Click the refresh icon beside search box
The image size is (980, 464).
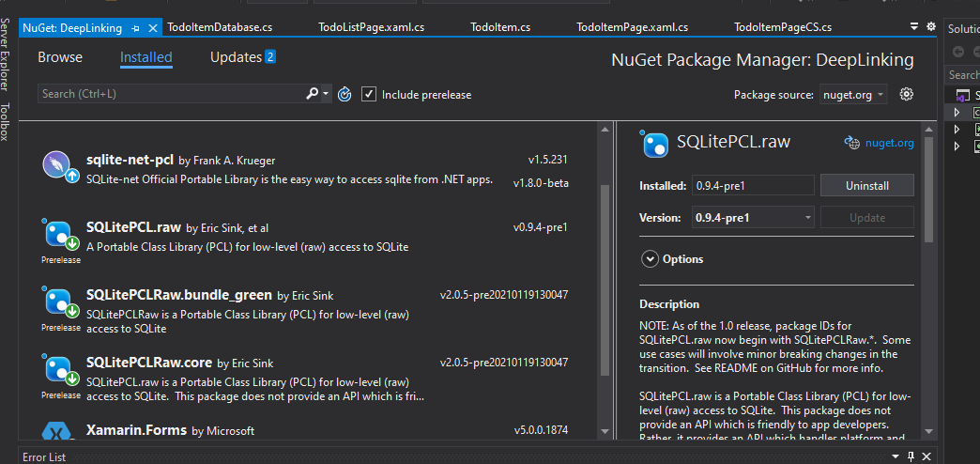pyautogui.click(x=345, y=95)
